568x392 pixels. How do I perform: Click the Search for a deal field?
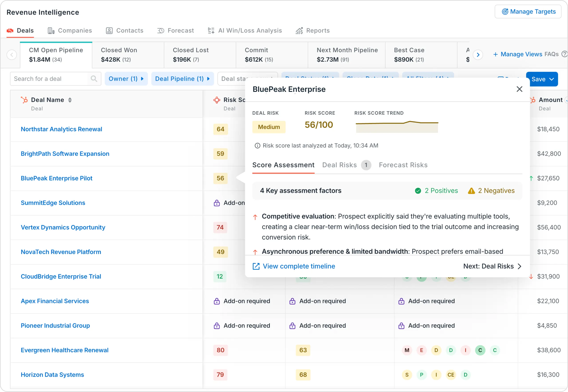(55, 79)
